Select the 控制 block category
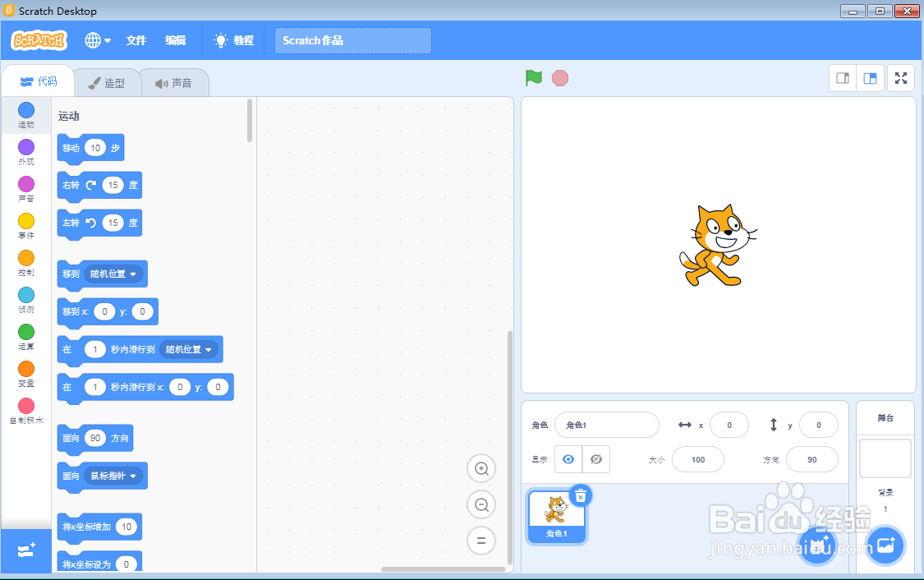 click(26, 263)
